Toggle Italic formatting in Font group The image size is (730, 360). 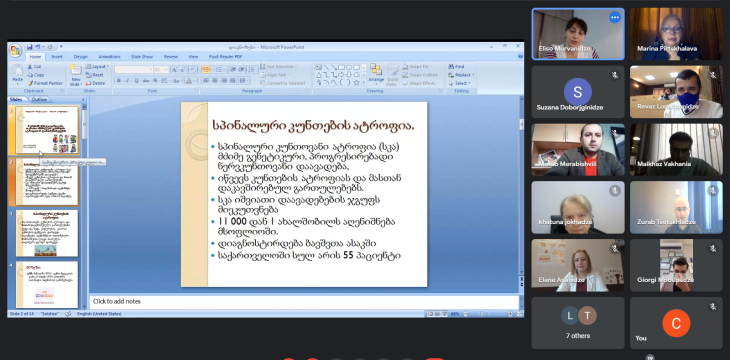127,81
